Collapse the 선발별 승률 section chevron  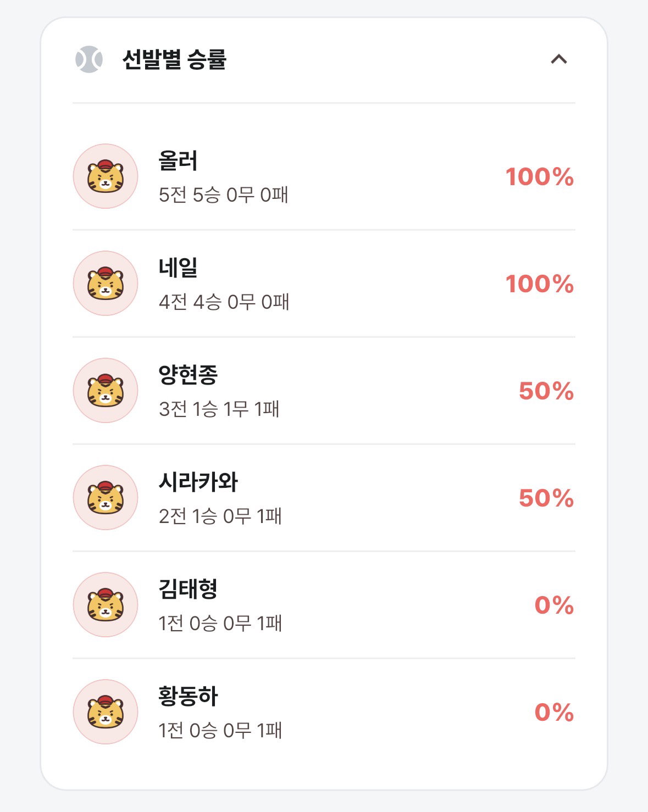(x=559, y=59)
